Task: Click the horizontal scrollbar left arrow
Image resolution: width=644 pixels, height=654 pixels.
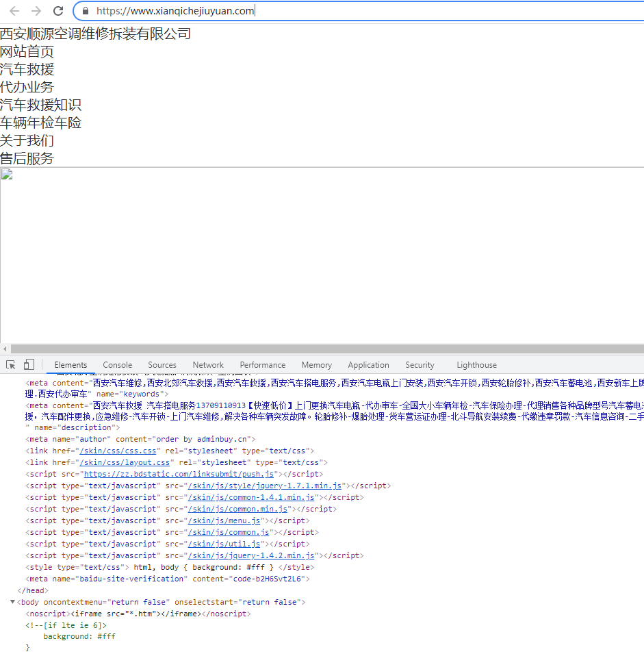Action: [5, 349]
